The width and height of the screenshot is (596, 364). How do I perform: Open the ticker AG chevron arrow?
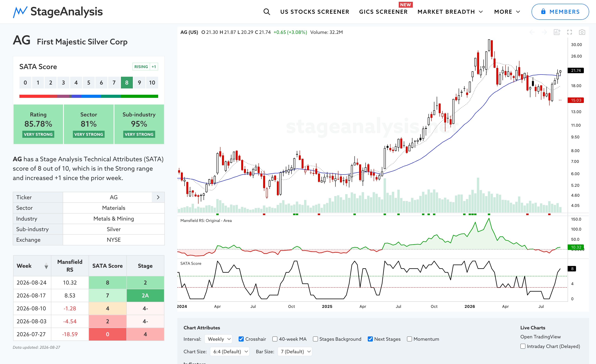[158, 197]
